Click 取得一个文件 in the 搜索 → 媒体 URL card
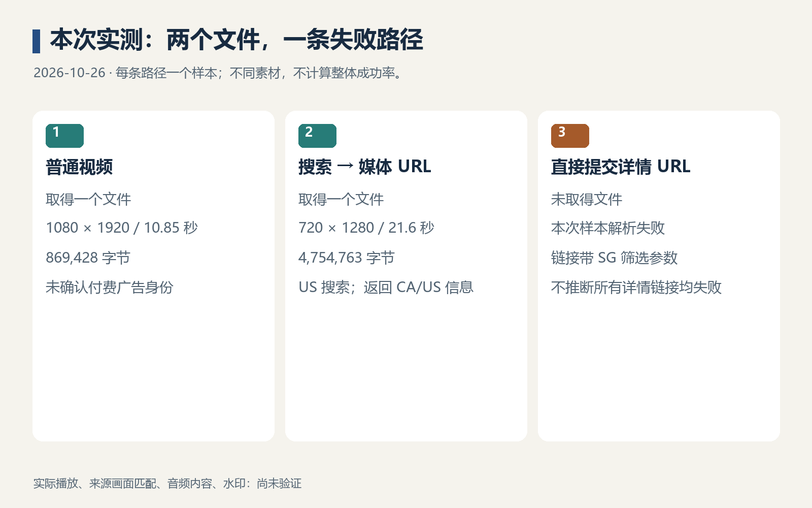The height and width of the screenshot is (508, 812). coord(341,199)
